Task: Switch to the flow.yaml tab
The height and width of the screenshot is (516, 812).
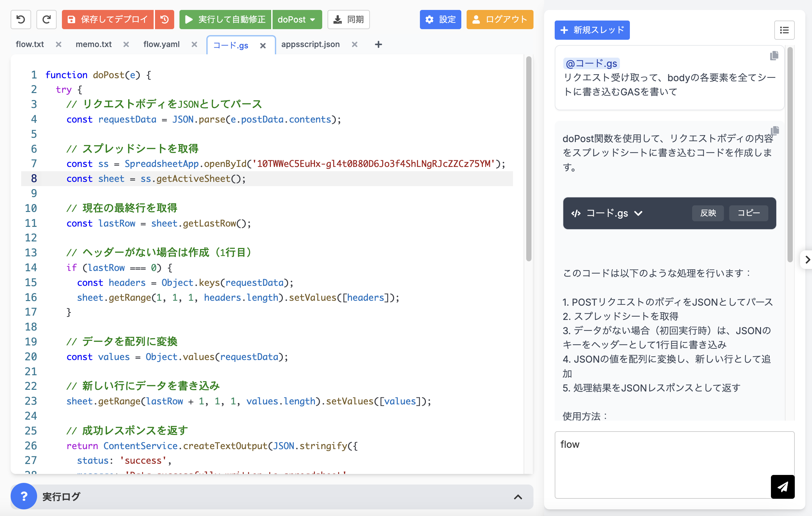Action: point(161,44)
